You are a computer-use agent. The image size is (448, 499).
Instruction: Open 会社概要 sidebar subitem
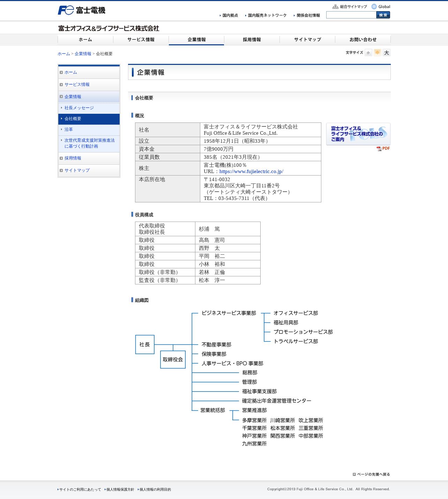[x=89, y=119]
